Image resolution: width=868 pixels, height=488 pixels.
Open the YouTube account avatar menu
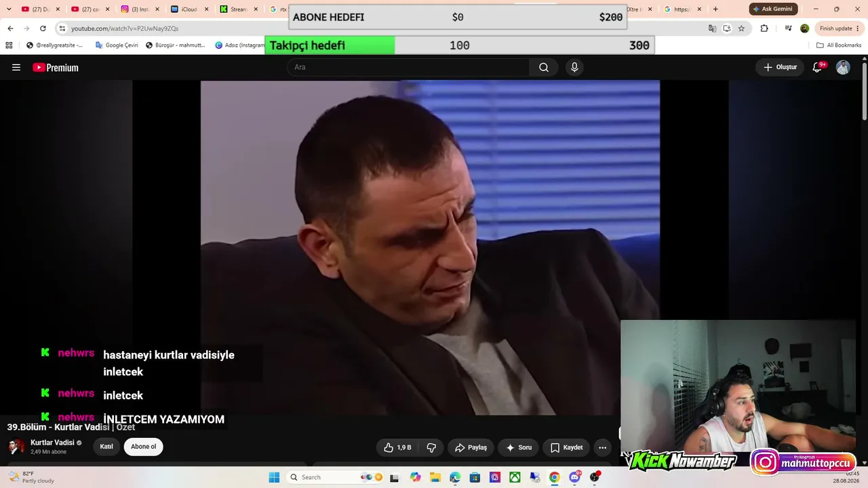[843, 67]
